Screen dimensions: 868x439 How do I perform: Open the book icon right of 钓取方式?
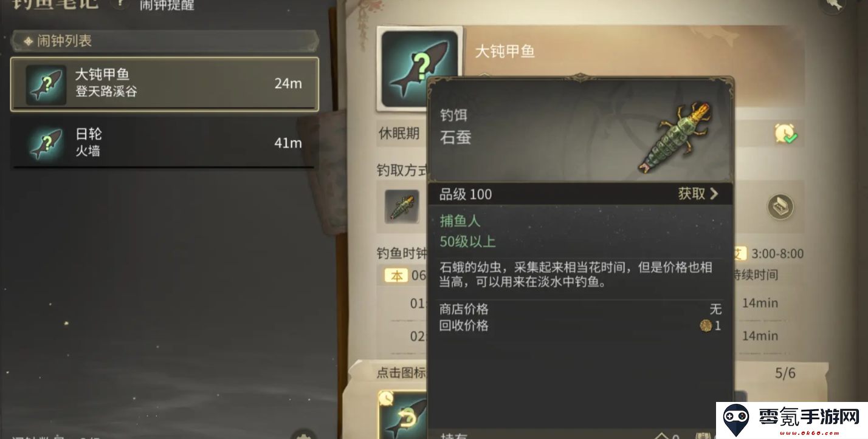coord(780,207)
